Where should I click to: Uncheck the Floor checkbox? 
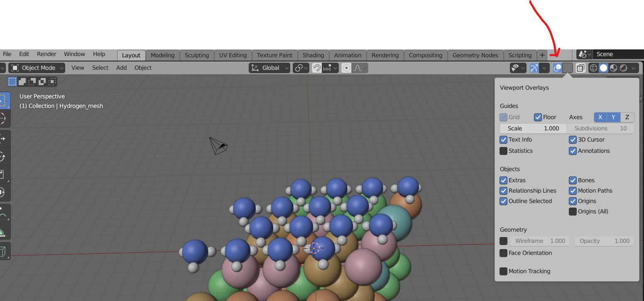click(x=538, y=117)
